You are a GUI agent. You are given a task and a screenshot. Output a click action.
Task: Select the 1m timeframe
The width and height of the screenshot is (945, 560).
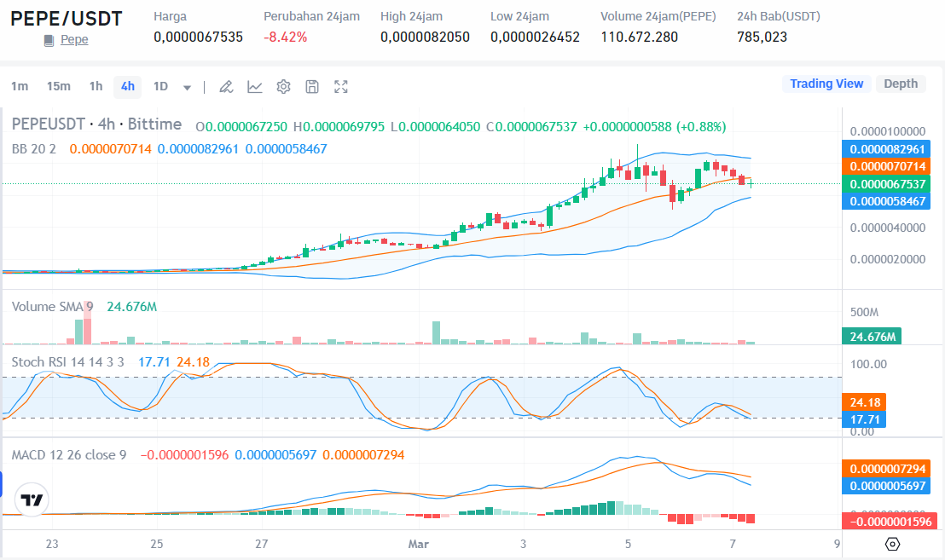[20, 86]
